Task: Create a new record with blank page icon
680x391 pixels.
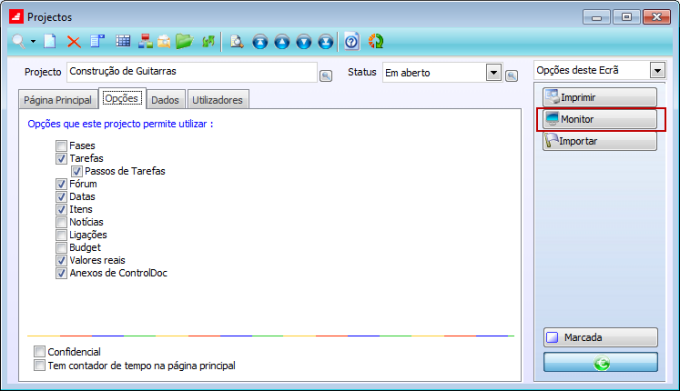Action: [x=50, y=42]
